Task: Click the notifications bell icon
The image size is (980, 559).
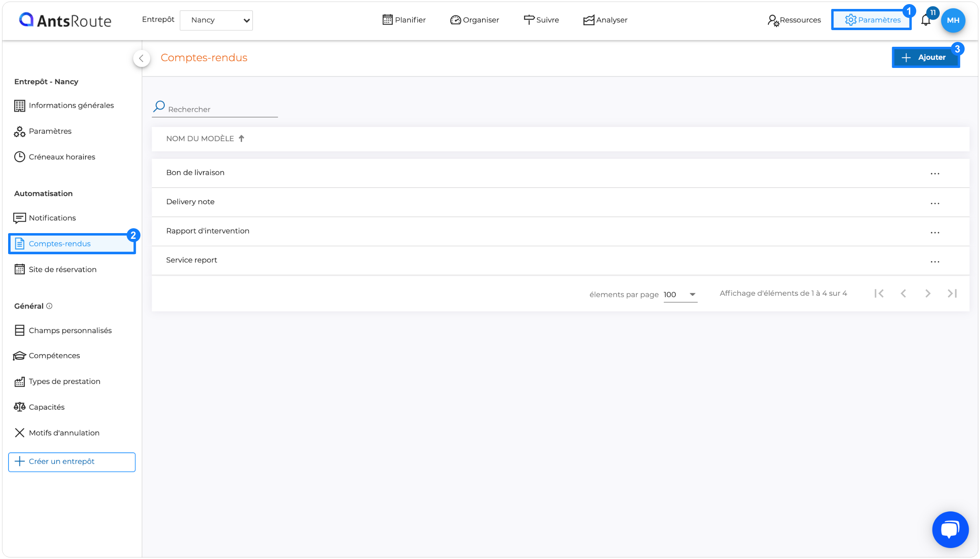Action: click(x=925, y=20)
